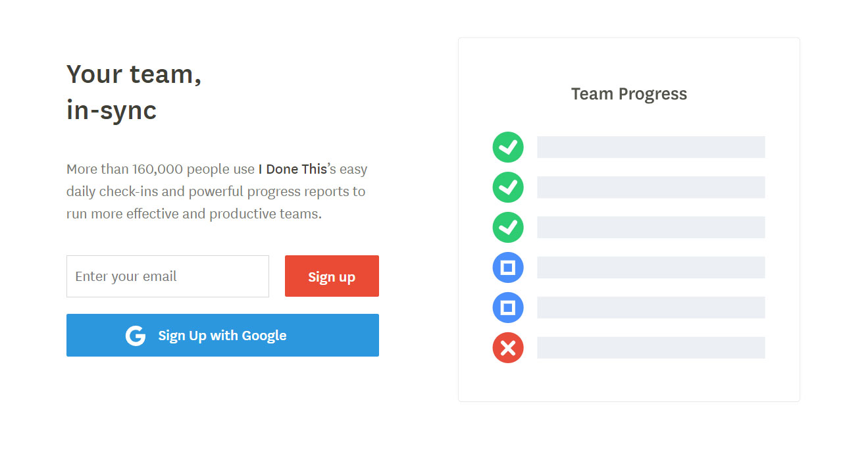Screen dimensions: 868x452
Task: Click Sign Up with Google button
Action: pyautogui.click(x=222, y=336)
